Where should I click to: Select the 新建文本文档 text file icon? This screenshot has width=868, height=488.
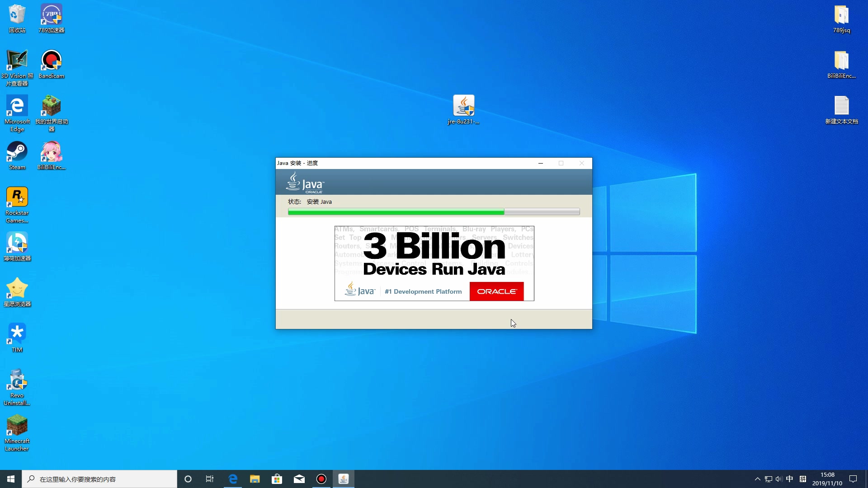[841, 110]
